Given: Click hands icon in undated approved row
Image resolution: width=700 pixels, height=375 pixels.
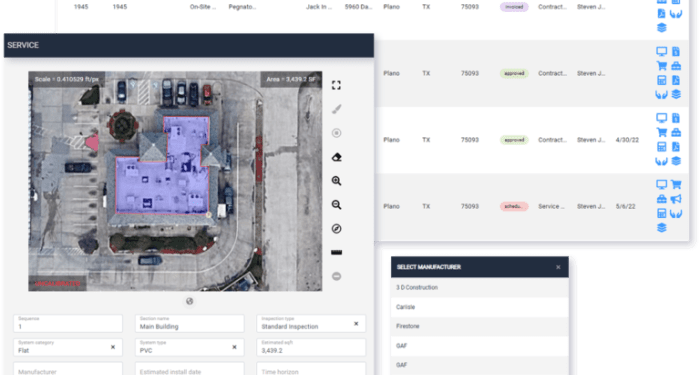Looking at the screenshot, I should pyautogui.click(x=662, y=95).
